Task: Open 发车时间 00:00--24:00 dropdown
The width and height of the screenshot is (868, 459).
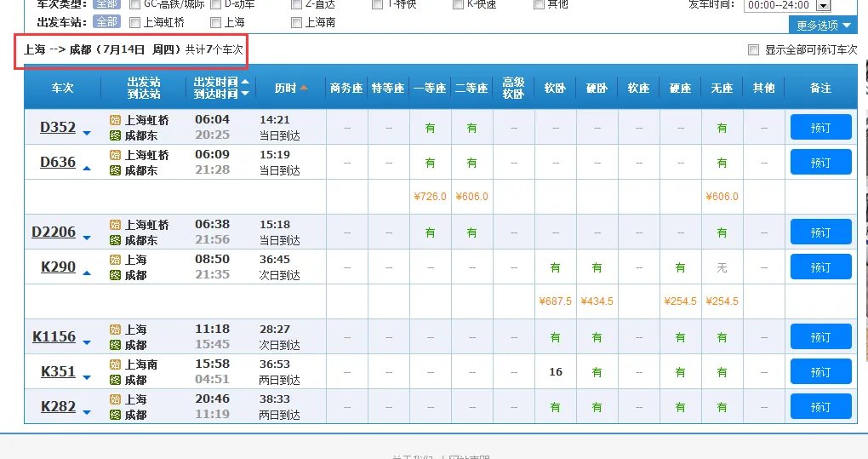Action: coord(824,5)
